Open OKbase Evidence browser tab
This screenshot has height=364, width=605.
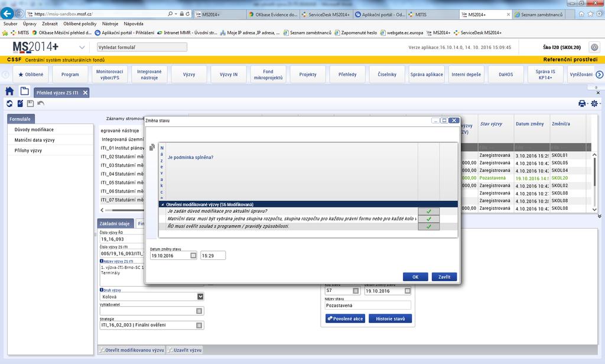pos(273,14)
